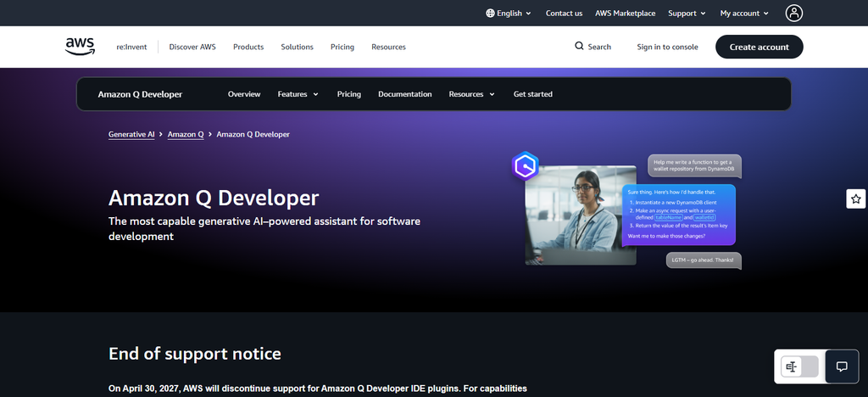Image resolution: width=868 pixels, height=397 pixels.
Task: Open the user profile avatar icon
Action: pyautogui.click(x=793, y=14)
